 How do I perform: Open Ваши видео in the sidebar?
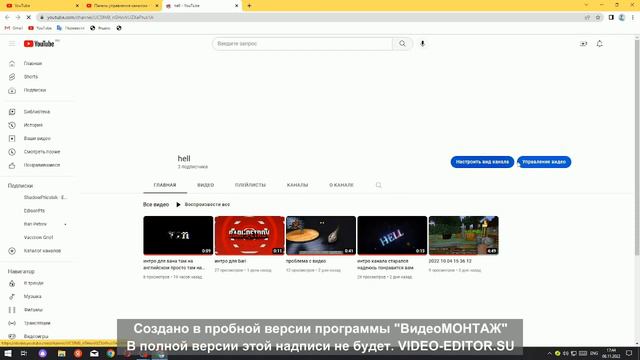(x=38, y=138)
